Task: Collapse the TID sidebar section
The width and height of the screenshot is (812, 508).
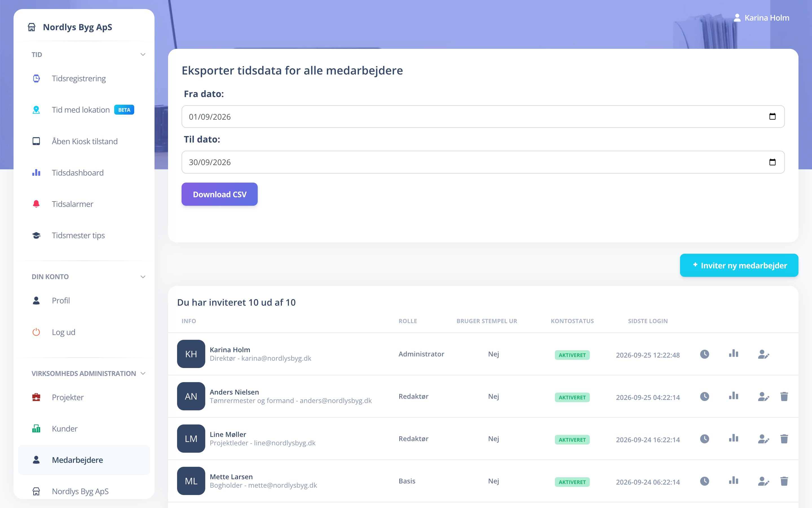Action: tap(143, 54)
